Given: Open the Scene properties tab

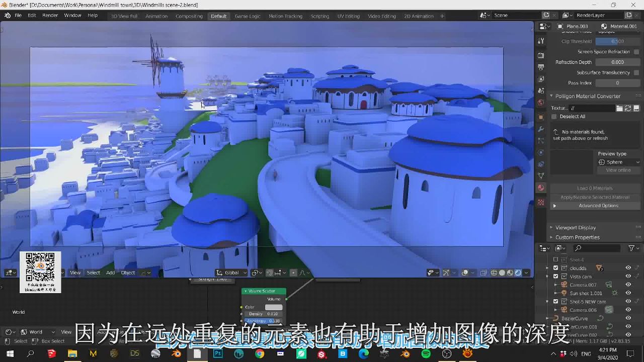Looking at the screenshot, I should point(541,90).
